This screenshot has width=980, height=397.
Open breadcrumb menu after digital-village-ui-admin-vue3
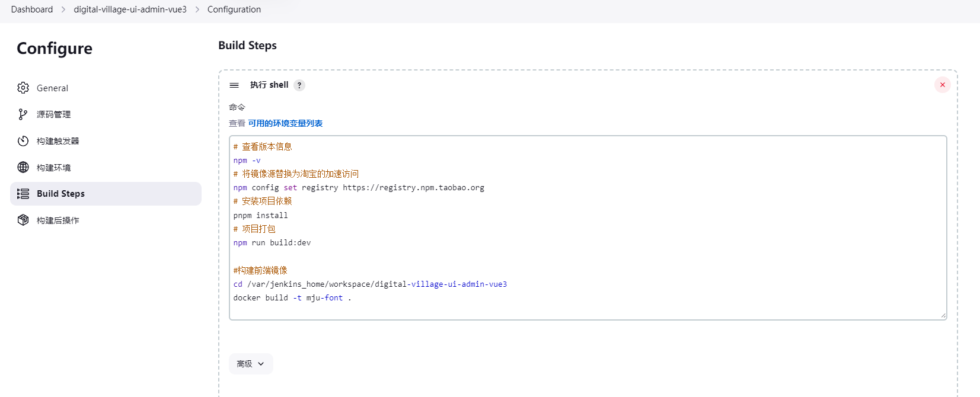(197, 9)
